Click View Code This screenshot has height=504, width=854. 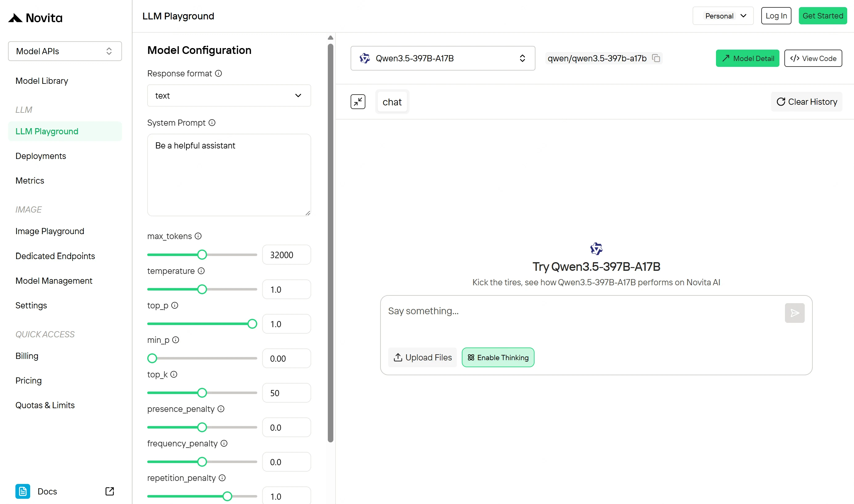pyautogui.click(x=813, y=59)
